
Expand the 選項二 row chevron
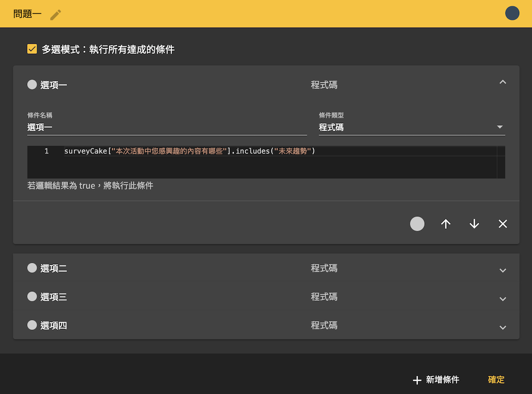point(502,270)
